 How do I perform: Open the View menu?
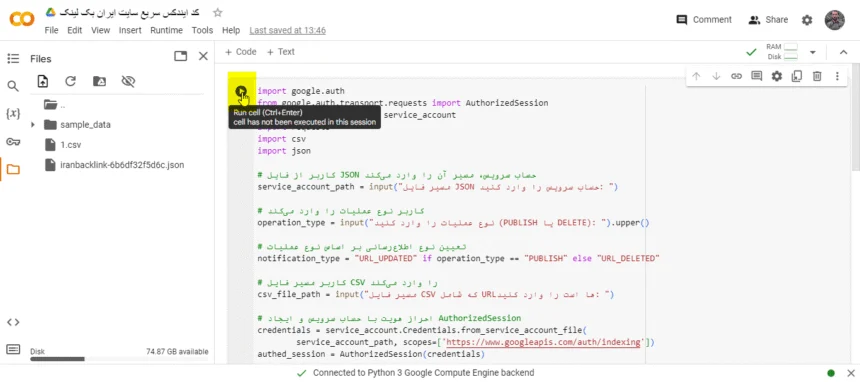100,30
